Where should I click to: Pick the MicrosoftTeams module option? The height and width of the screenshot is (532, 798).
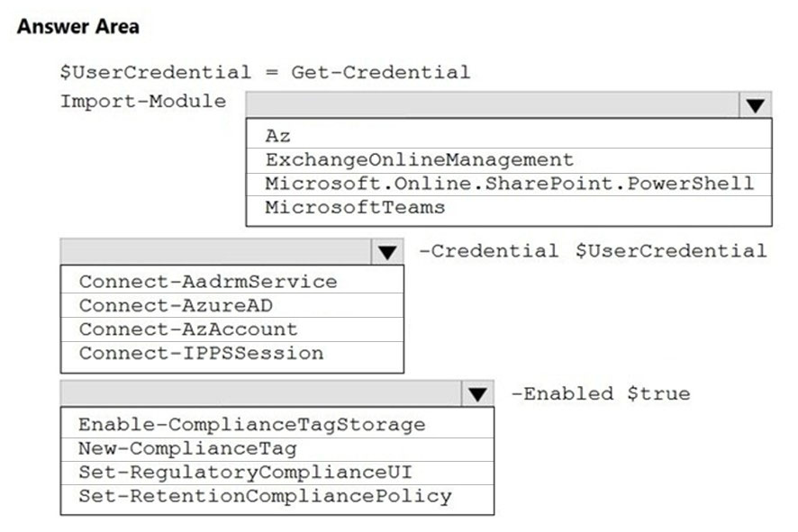pyautogui.click(x=509, y=208)
